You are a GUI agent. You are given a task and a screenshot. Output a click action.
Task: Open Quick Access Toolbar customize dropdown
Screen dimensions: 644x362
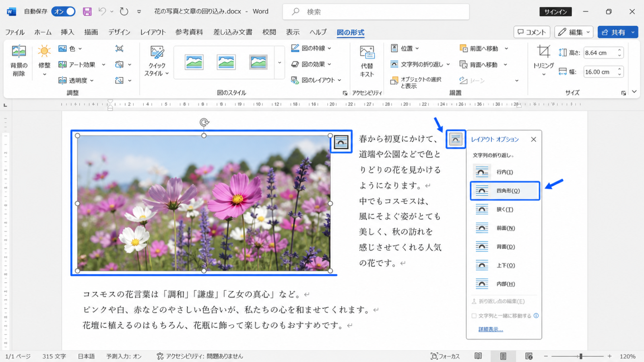click(139, 12)
